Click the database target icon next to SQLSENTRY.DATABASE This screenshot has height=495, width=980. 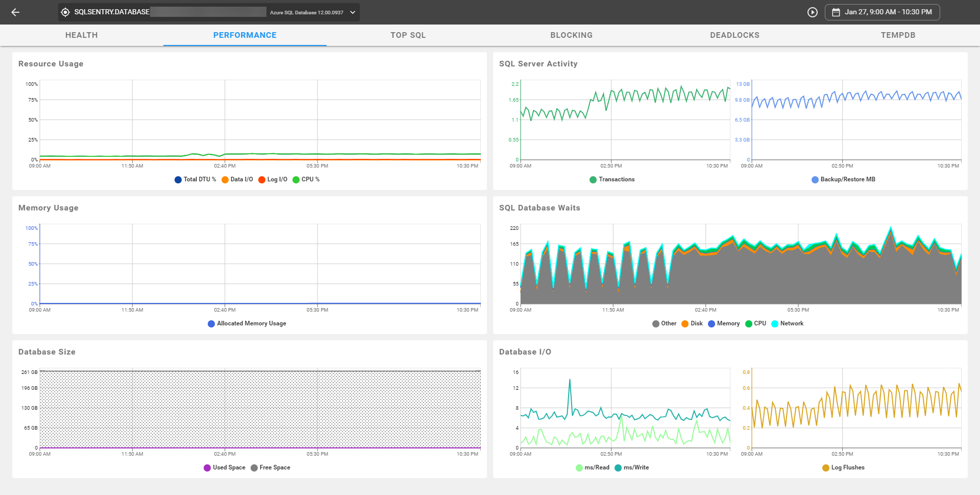point(65,12)
